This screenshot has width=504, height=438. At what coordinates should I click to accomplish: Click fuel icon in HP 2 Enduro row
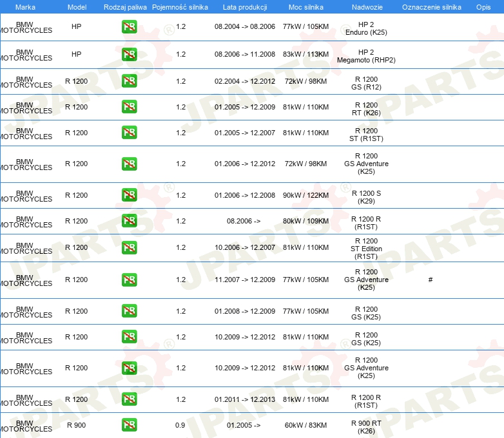[129, 27]
